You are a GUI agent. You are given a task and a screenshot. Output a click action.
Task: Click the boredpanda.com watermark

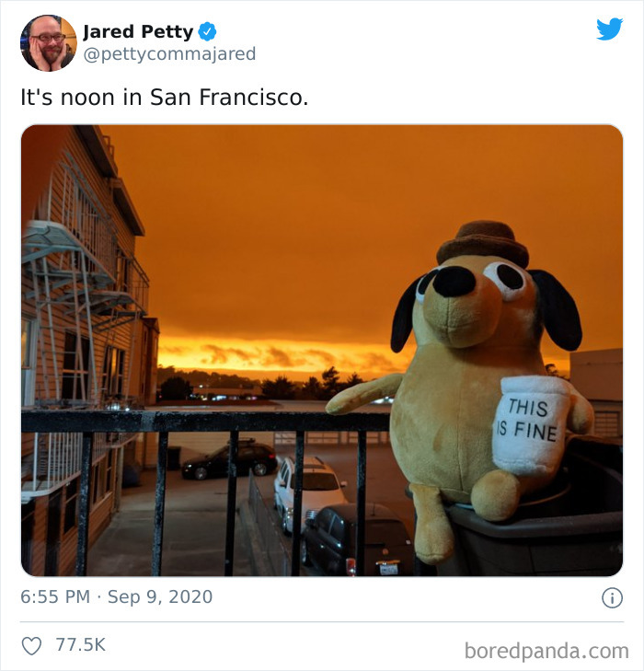[546, 651]
